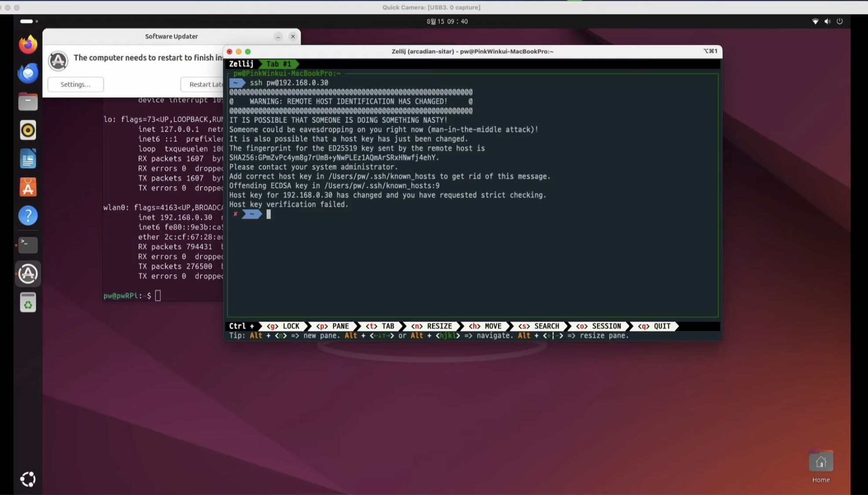Launch LibreOffice Writer from dock
Screen dimensions: 868x495
coord(28,159)
